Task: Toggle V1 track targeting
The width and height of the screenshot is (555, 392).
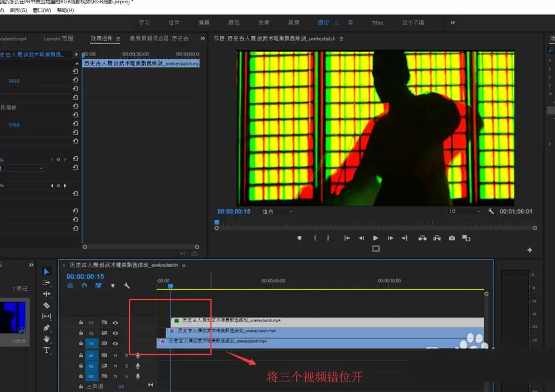Action: point(92,343)
